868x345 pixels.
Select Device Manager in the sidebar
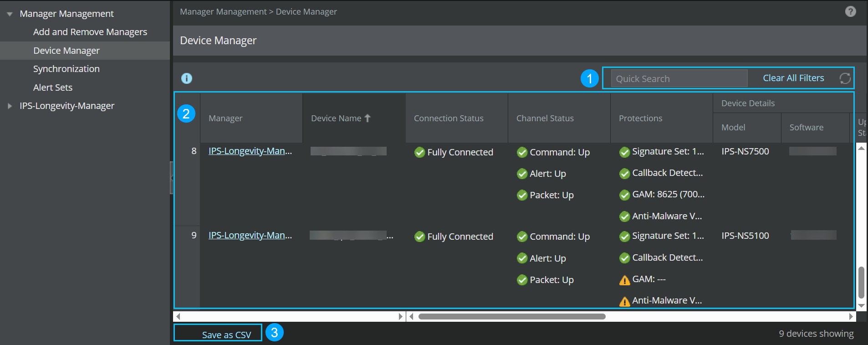point(66,51)
